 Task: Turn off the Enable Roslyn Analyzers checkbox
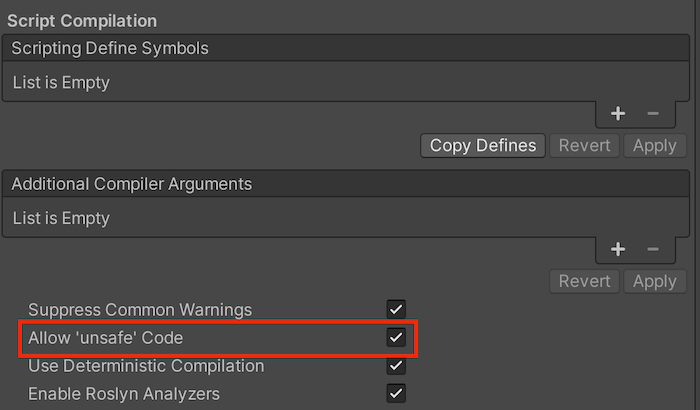pyautogui.click(x=396, y=394)
